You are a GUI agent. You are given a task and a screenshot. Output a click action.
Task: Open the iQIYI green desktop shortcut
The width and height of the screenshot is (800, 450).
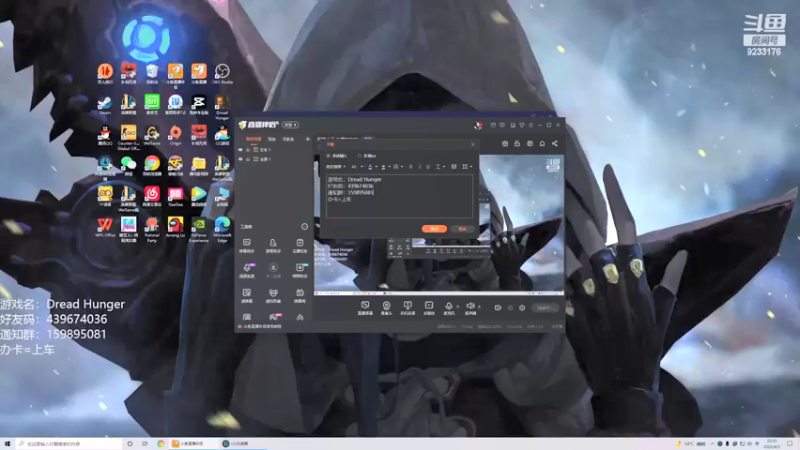152,105
